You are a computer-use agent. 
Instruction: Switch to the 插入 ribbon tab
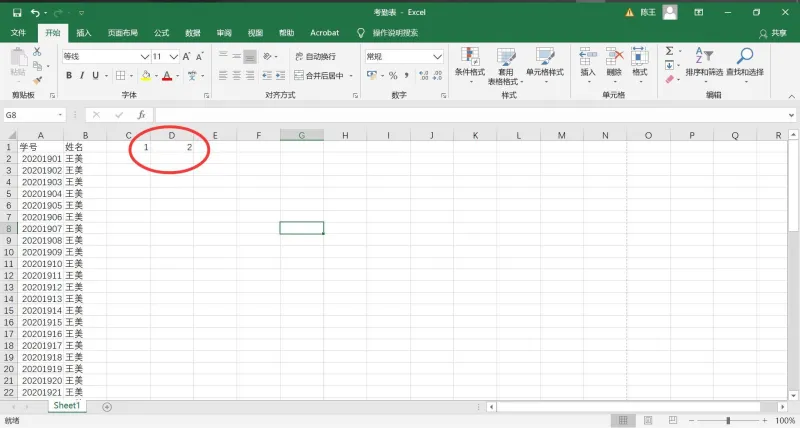coord(84,33)
